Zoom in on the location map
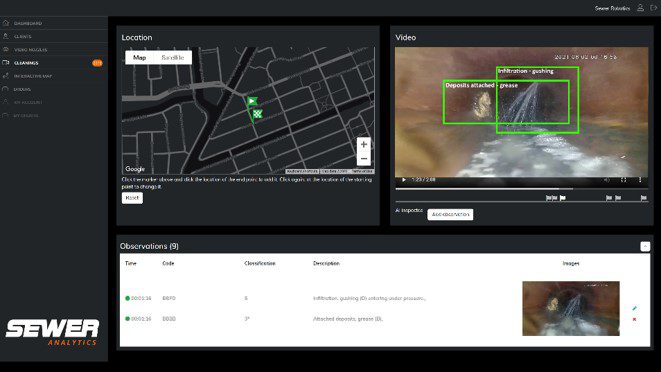Screen dimensions: 661x372 [363, 144]
